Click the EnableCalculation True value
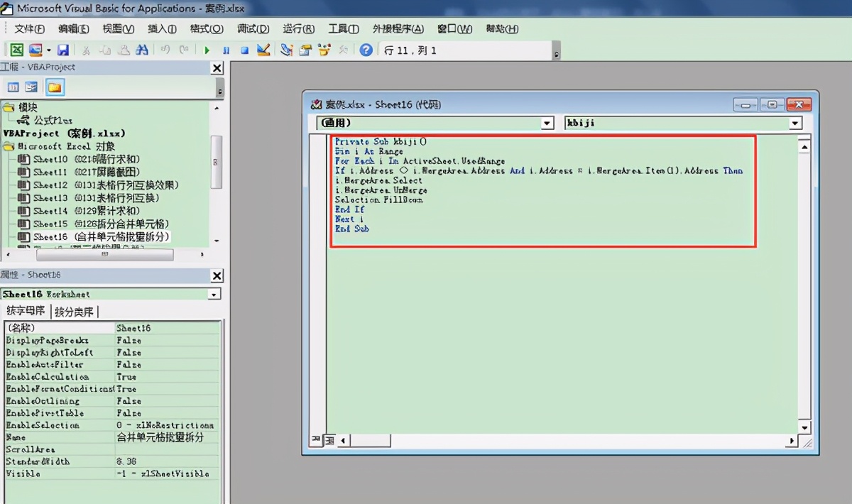Screen dimensions: 852x504 (x=168, y=377)
